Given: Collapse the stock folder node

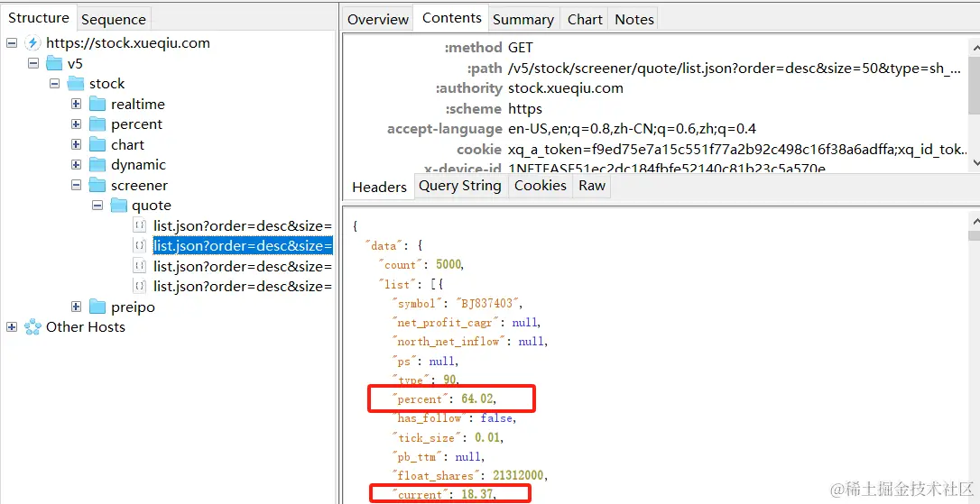Looking at the screenshot, I should (55, 84).
